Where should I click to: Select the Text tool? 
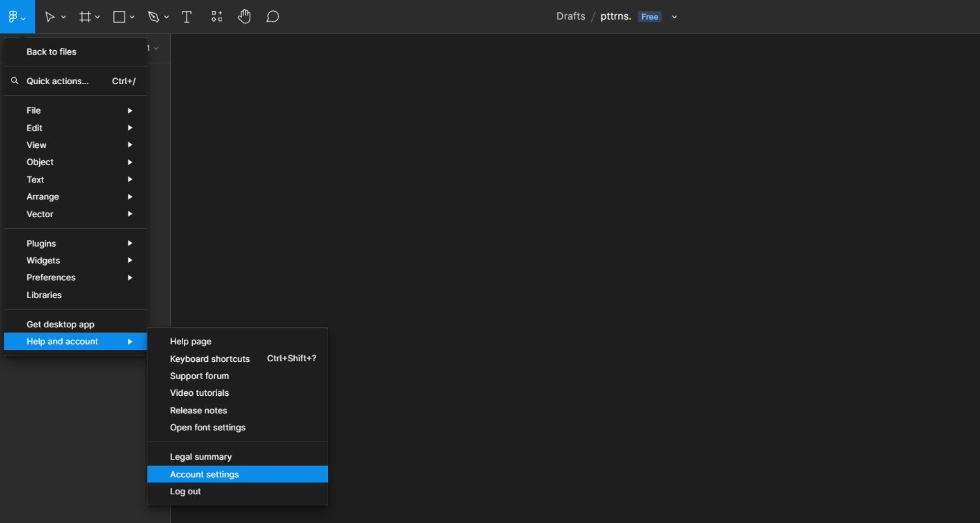click(187, 17)
